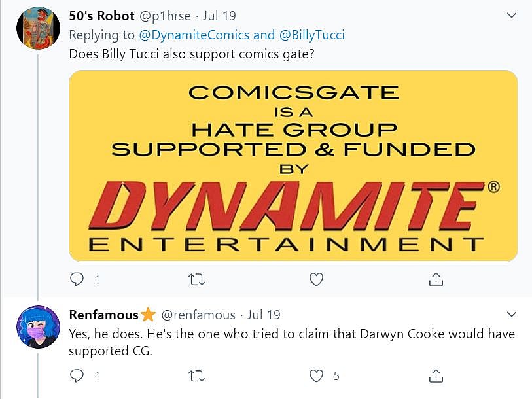Image resolution: width=532 pixels, height=399 pixels.
Task: Open Jul 19 timestamp on Renfamous tweet
Action: (x=263, y=315)
